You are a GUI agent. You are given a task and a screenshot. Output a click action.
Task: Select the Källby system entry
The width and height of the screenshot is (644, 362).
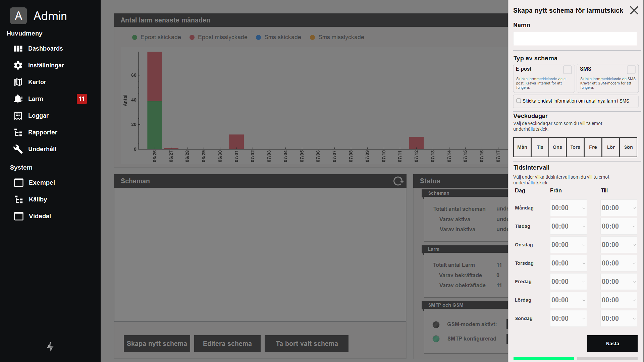[x=38, y=199]
